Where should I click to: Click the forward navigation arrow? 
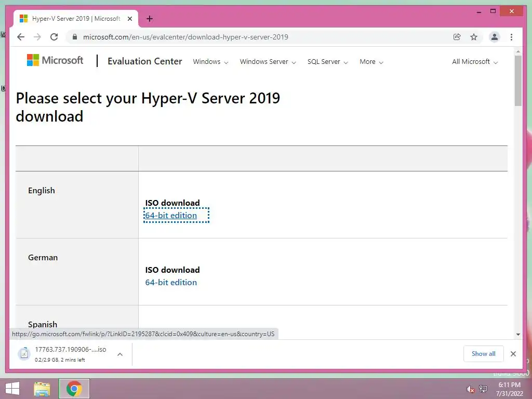click(37, 37)
